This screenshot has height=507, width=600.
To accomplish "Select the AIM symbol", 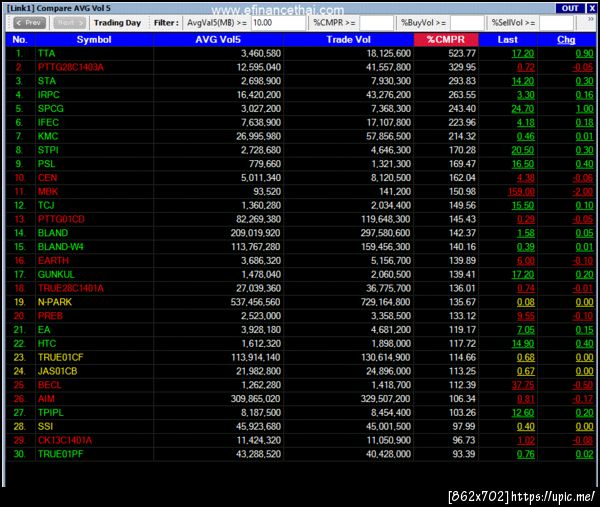I will point(46,399).
